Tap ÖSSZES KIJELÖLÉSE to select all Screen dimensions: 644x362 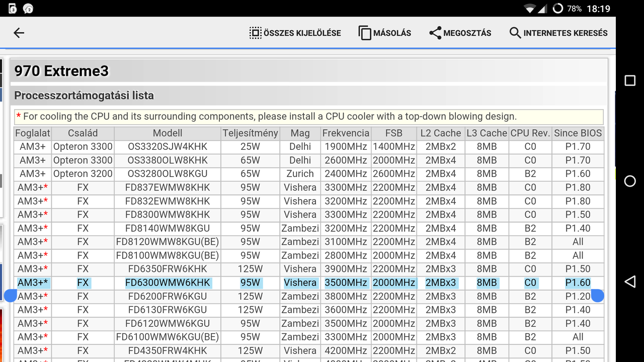click(x=302, y=33)
